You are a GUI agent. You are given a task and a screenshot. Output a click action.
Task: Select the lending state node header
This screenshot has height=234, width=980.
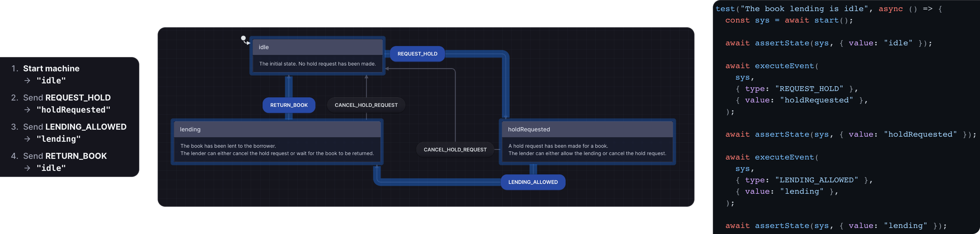(x=277, y=130)
